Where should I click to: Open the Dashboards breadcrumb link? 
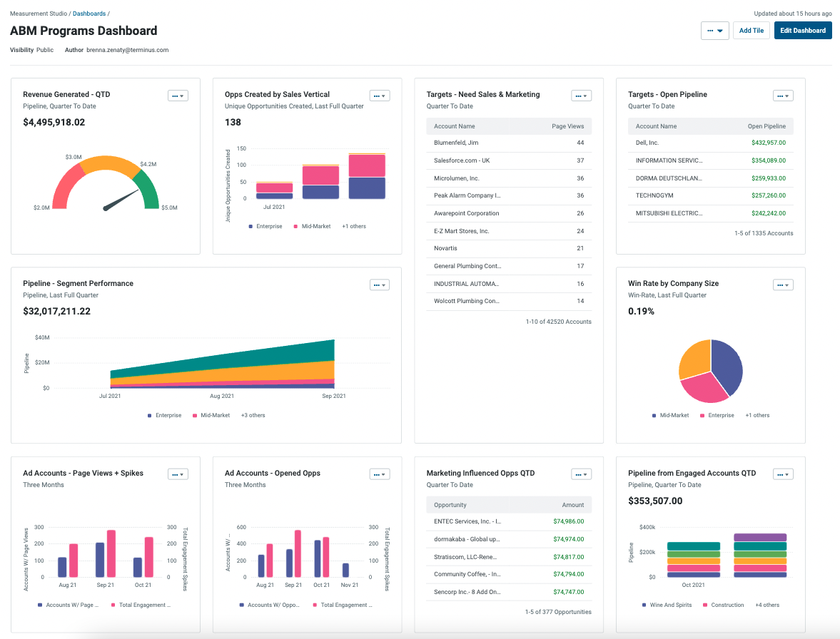(89, 13)
